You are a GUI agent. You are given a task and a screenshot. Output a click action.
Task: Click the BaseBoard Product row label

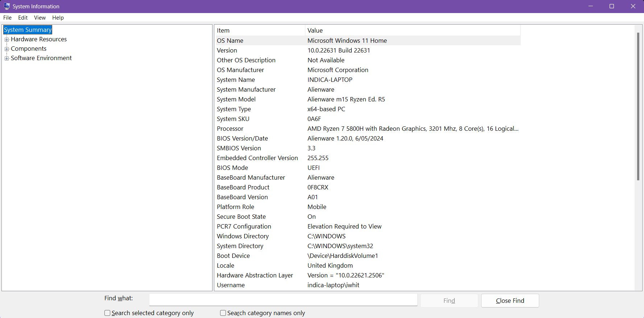(x=243, y=187)
